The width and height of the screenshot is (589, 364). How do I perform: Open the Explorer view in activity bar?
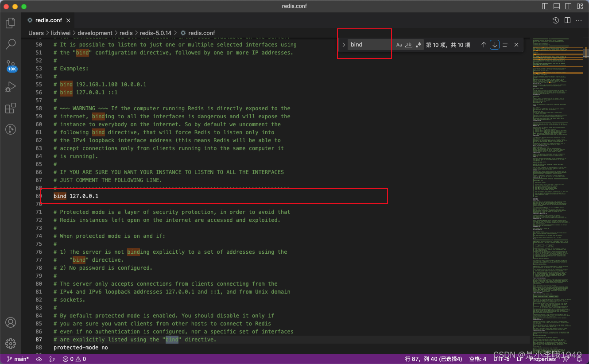pyautogui.click(x=11, y=23)
